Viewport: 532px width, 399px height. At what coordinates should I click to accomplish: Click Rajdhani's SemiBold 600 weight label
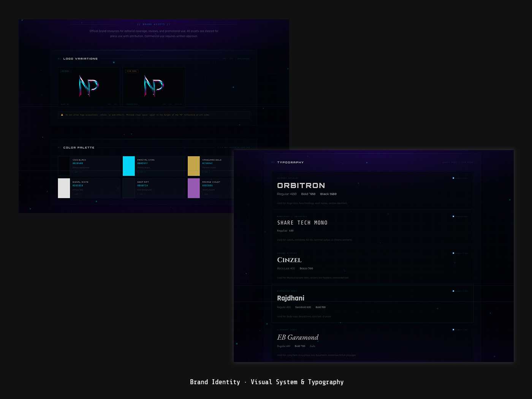click(x=303, y=307)
